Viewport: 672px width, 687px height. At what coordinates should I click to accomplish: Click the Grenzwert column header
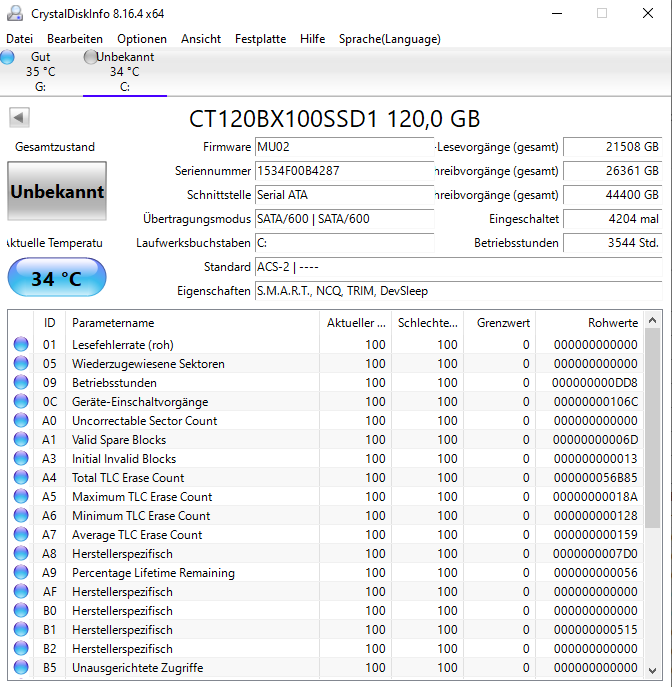click(x=499, y=323)
